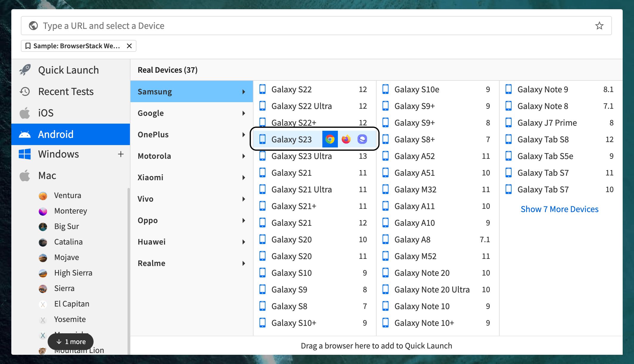Expand the OnePlus device list
This screenshot has width=634, height=364.
click(x=244, y=134)
